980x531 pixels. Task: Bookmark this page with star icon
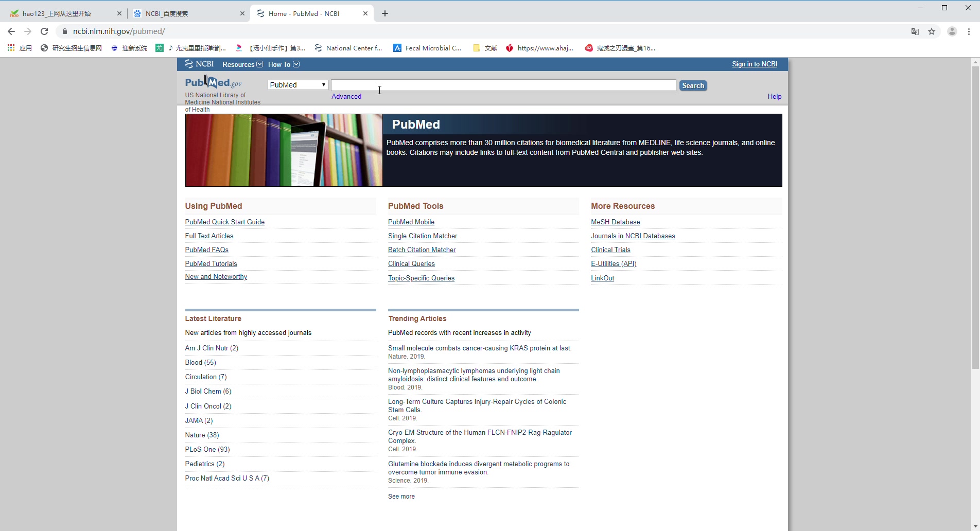point(932,31)
